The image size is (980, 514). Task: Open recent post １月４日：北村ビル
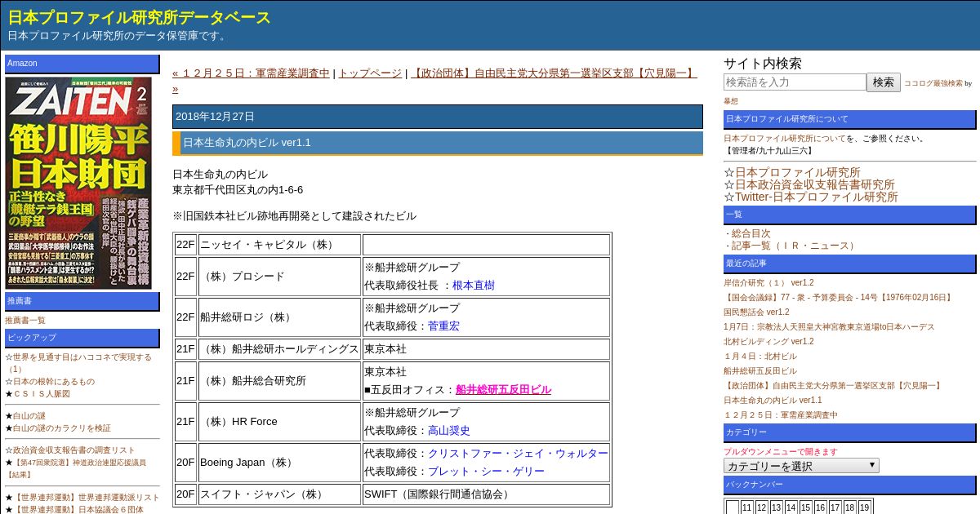pyautogui.click(x=760, y=356)
